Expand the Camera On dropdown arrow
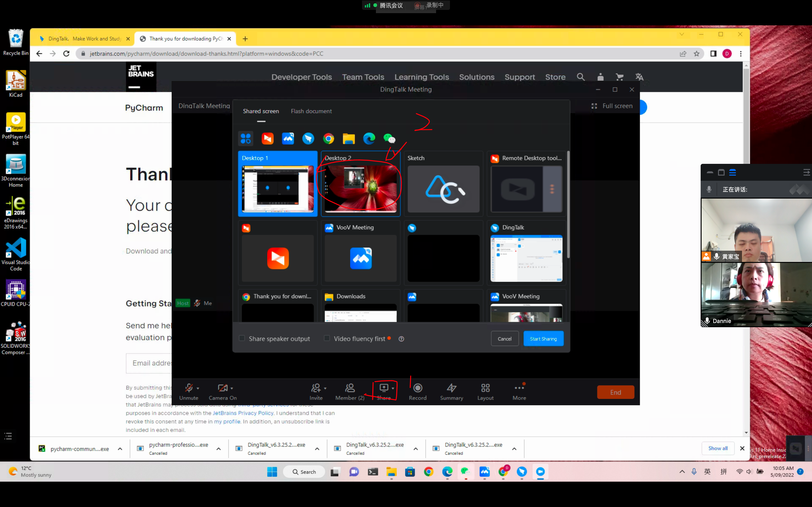This screenshot has height=507, width=812. click(232, 388)
